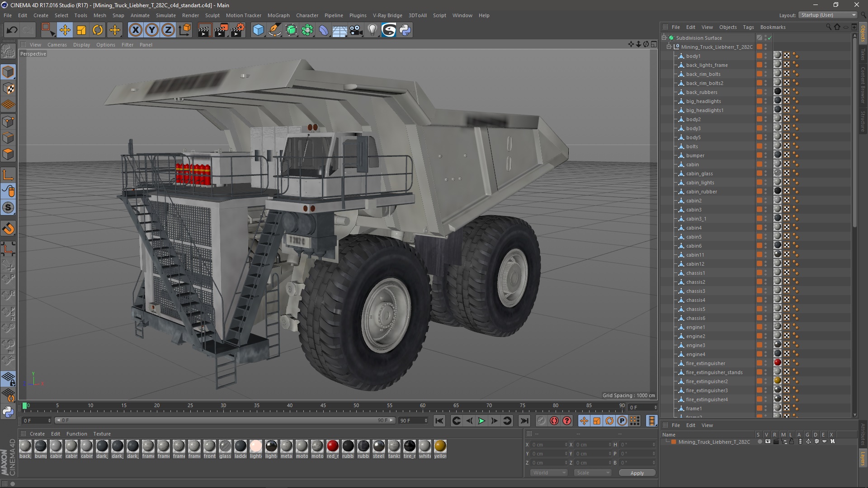Toggle Subdivision Surface enable checkmark
The width and height of the screenshot is (868, 488).
(x=769, y=38)
